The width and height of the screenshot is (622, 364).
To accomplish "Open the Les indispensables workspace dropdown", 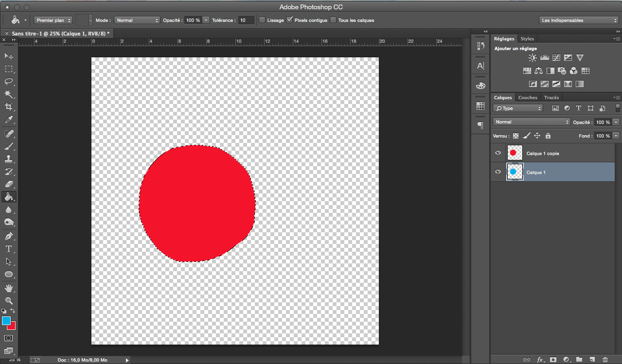I will coord(579,20).
